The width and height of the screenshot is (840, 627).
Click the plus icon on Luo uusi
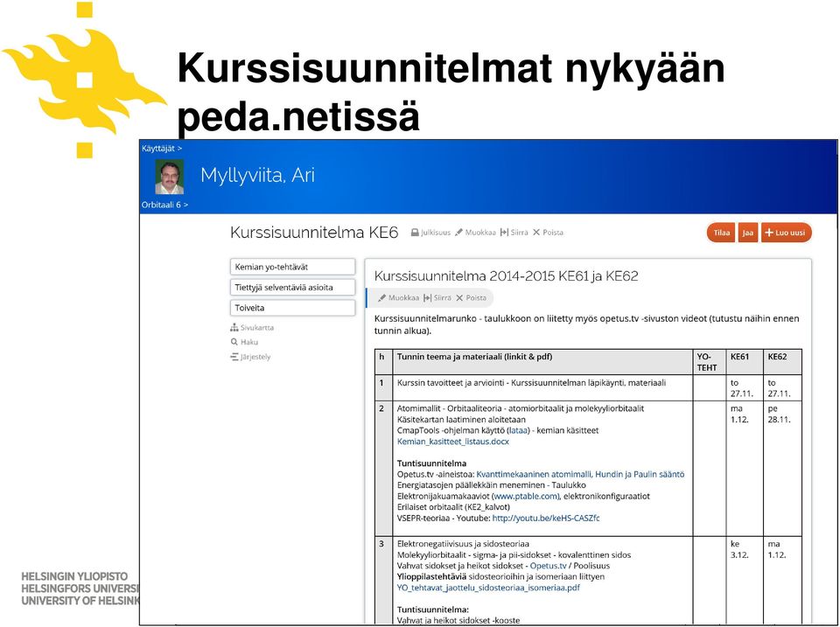click(769, 233)
